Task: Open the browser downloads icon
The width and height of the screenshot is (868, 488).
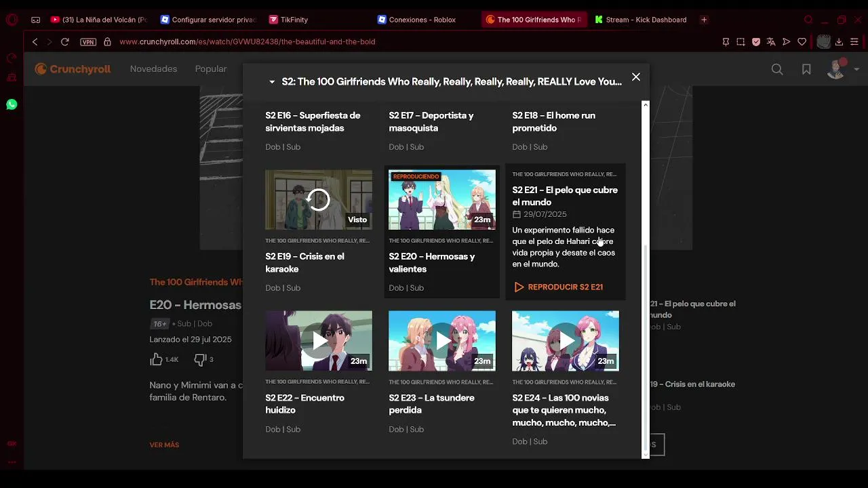Action: [839, 42]
